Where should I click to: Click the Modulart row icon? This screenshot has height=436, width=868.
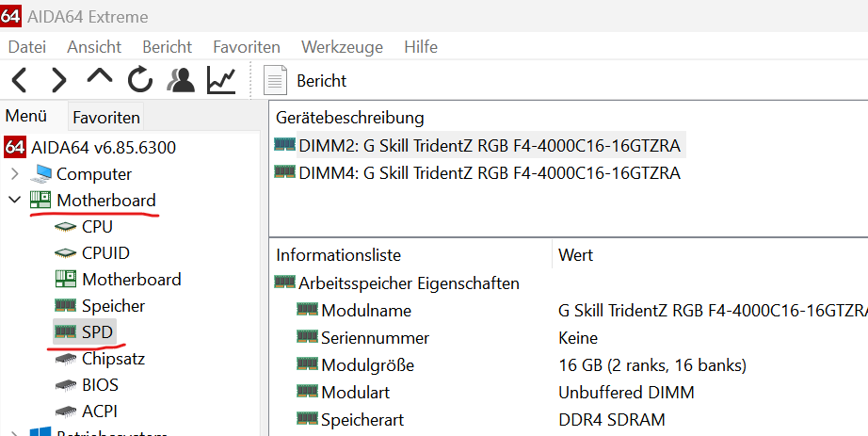(307, 391)
